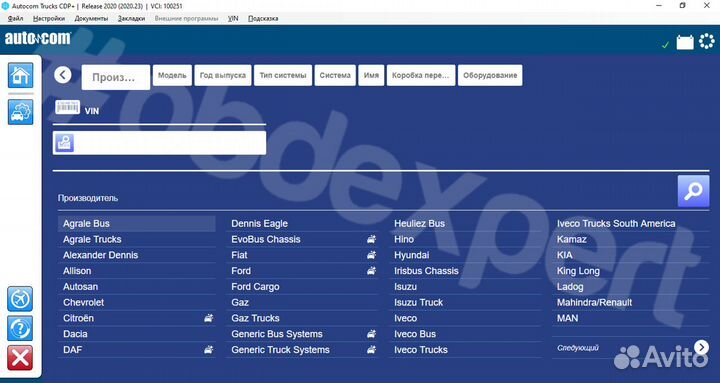Click the VIN lookup icon in field
The image size is (720, 383).
64,143
